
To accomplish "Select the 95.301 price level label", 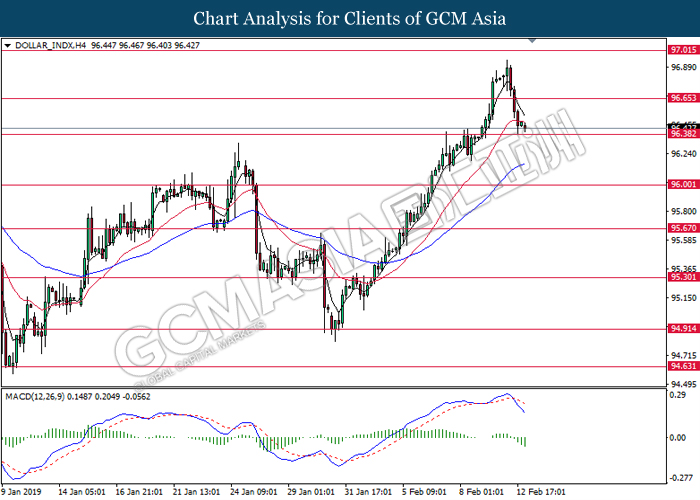I will coord(683,277).
